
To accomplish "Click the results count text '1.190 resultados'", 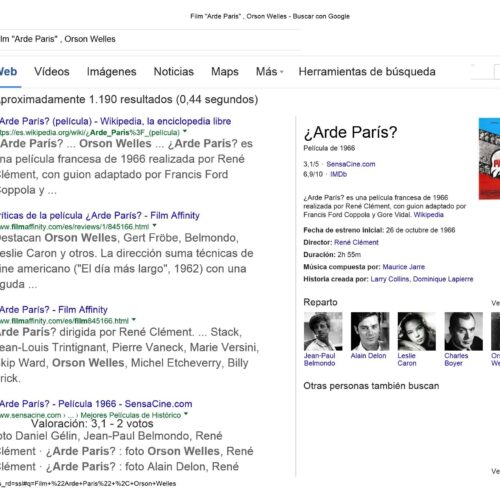I will (x=131, y=99).
